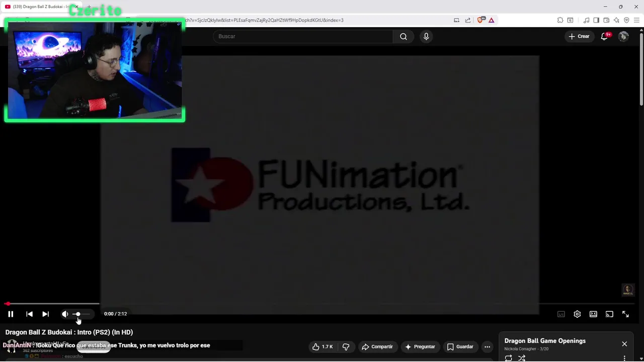Click the address bar URL text
644x362 pixels.
(265, 20)
